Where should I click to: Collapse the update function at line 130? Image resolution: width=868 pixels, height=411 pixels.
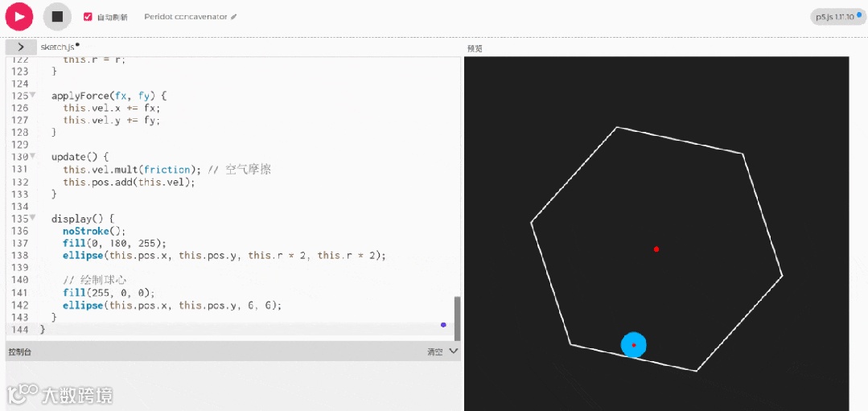pos(33,157)
